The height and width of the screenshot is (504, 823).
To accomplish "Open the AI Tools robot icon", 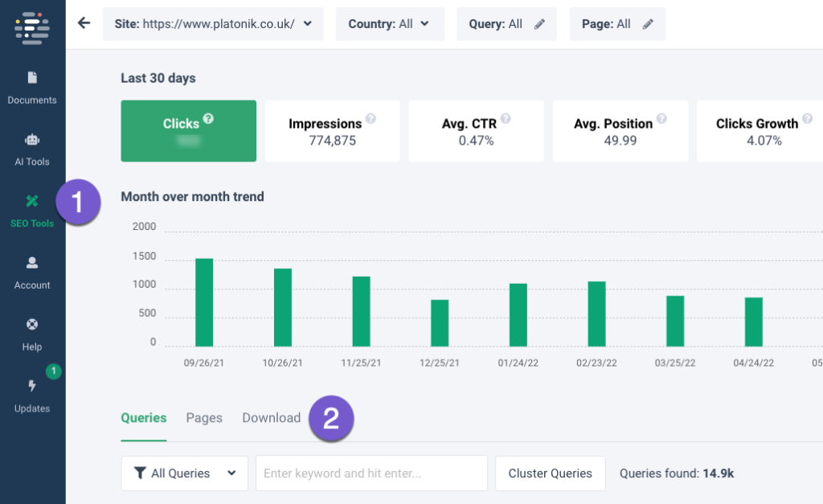I will tap(32, 140).
